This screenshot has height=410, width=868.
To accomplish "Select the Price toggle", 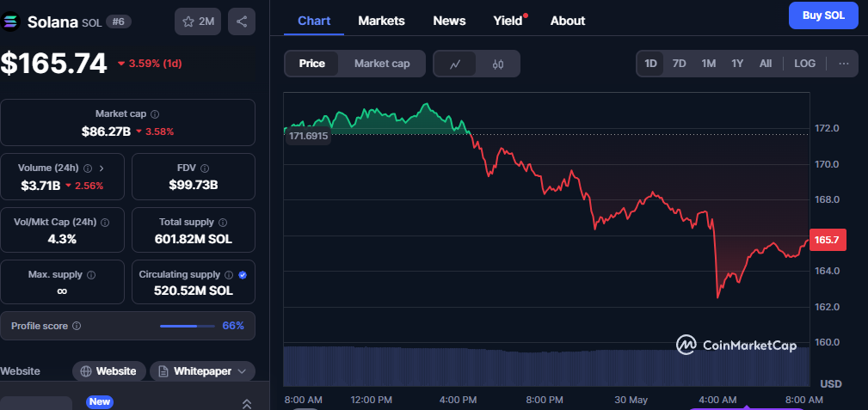I will [311, 64].
